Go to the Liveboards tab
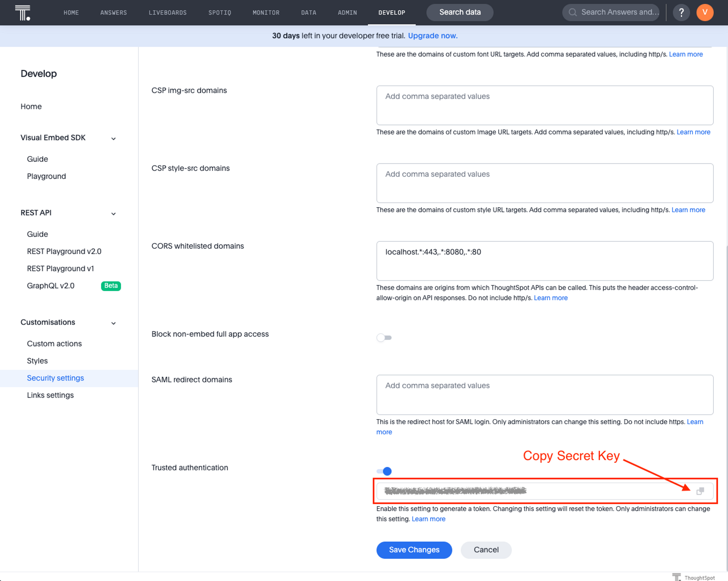Screen dimensions: 728x581 pos(167,13)
